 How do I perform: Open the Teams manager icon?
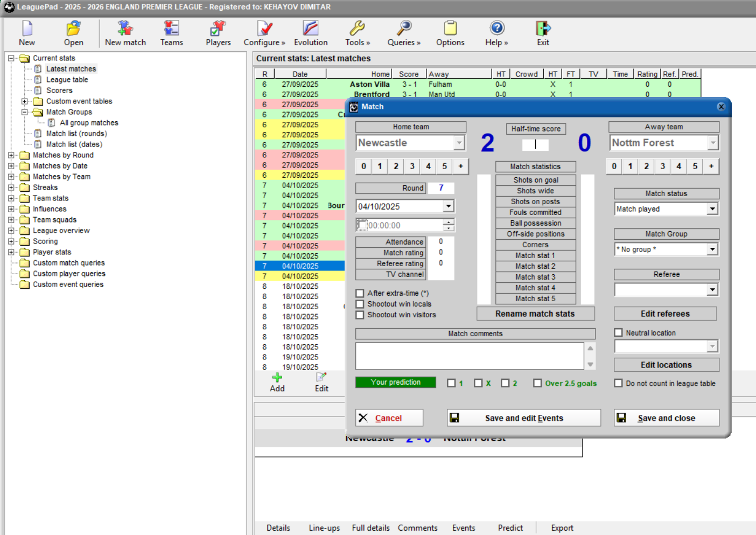pyautogui.click(x=171, y=32)
